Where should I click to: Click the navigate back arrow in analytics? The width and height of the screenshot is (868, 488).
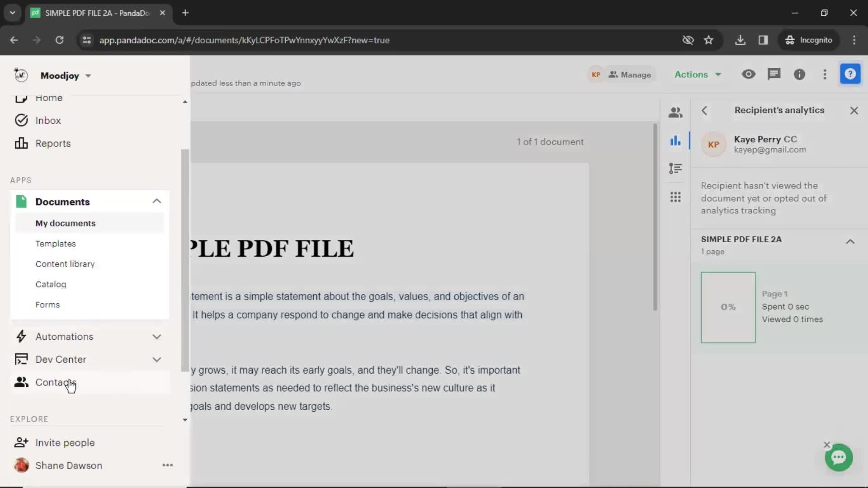pyautogui.click(x=704, y=110)
